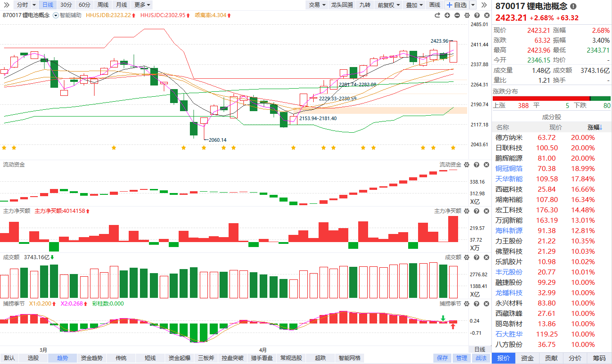Open settings for 主力净买额 indicator

pos(467,211)
